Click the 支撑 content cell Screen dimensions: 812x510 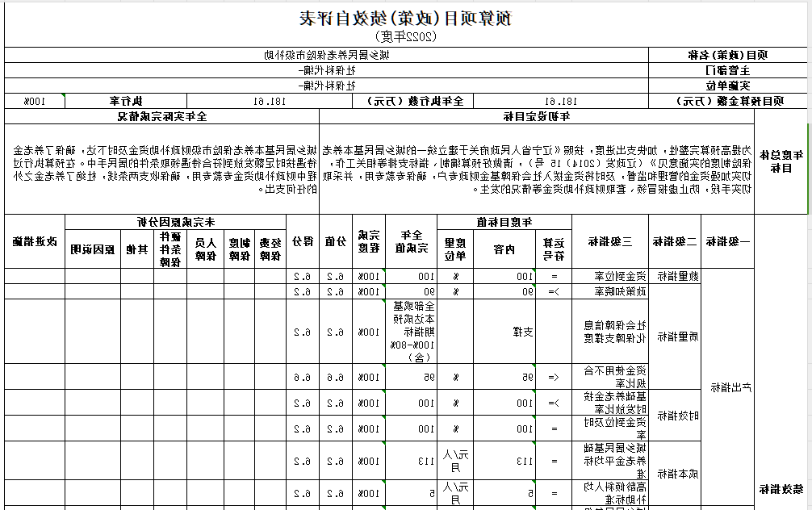[504, 332]
